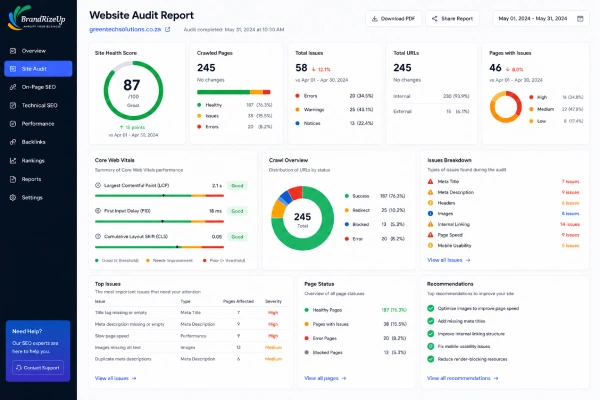Viewport: 600px width, 400px height.
Task: Click the Healthy Pages status row
Action: pos(355,310)
